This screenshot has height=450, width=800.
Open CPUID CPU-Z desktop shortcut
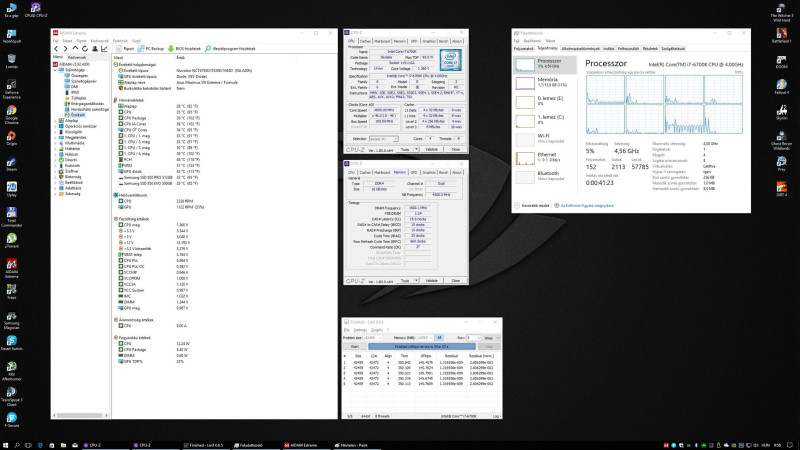pyautogui.click(x=36, y=10)
